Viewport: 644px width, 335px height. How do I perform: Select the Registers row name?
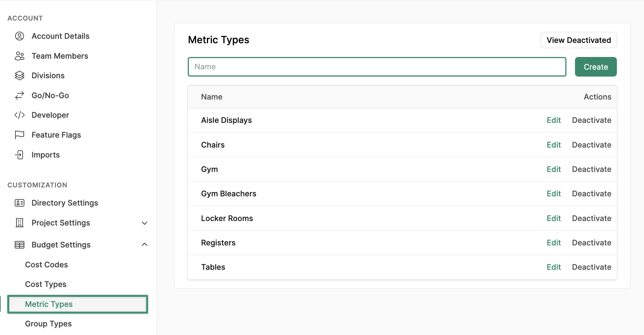tap(218, 243)
